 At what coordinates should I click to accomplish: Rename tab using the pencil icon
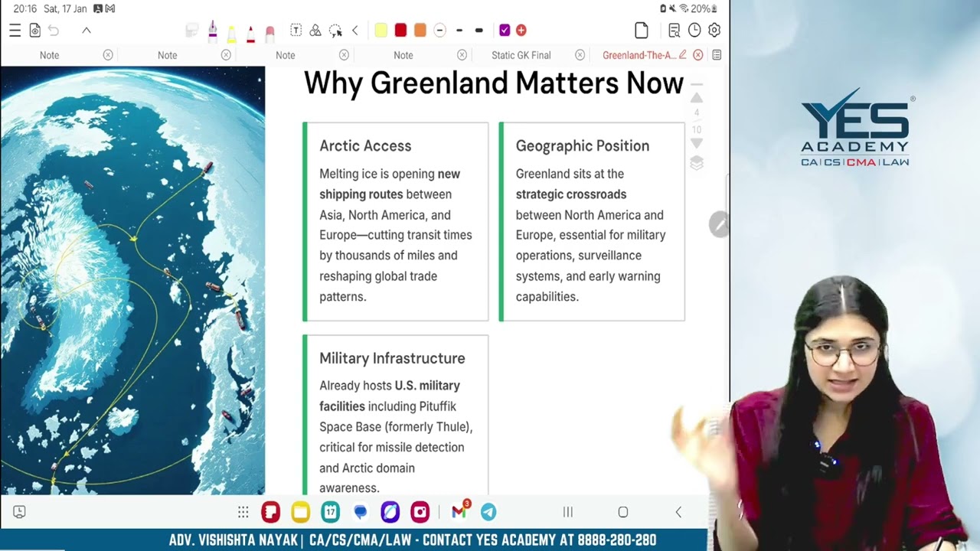[x=683, y=55]
